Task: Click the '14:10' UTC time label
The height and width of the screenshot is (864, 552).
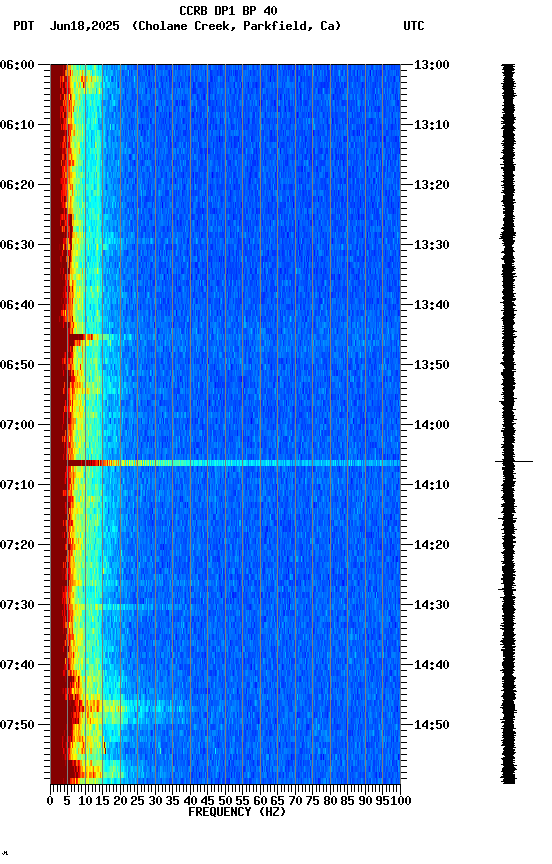Action: point(432,485)
